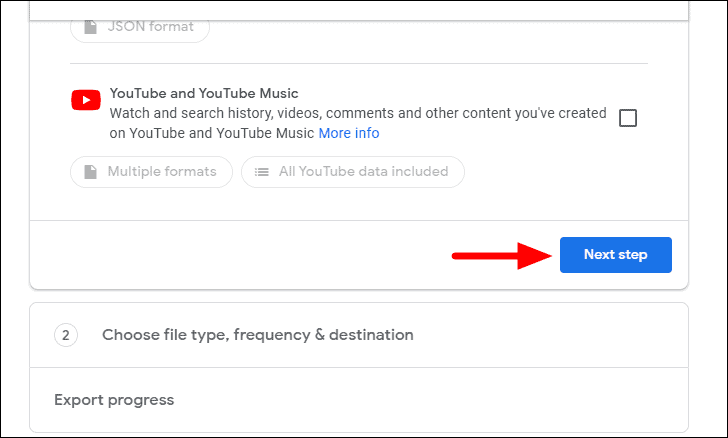
Task: Check the YouTube and YouTube Music checkbox
Action: pos(628,118)
